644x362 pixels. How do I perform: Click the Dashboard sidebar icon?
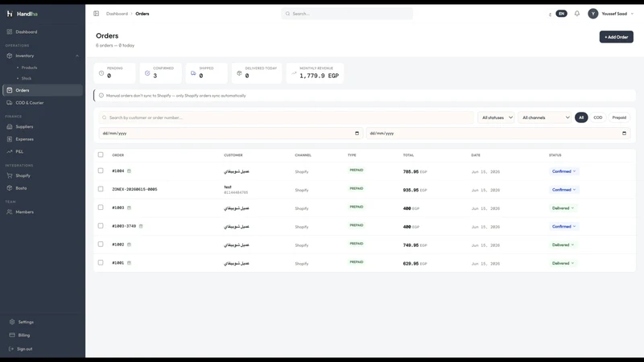[10, 31]
